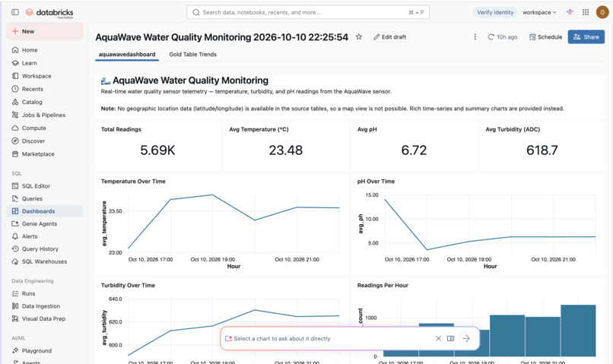
Task: Open the SQL Editor
Action: click(45, 186)
